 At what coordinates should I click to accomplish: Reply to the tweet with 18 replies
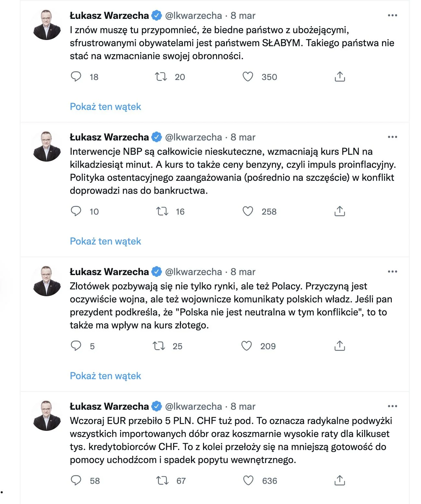coord(76,77)
